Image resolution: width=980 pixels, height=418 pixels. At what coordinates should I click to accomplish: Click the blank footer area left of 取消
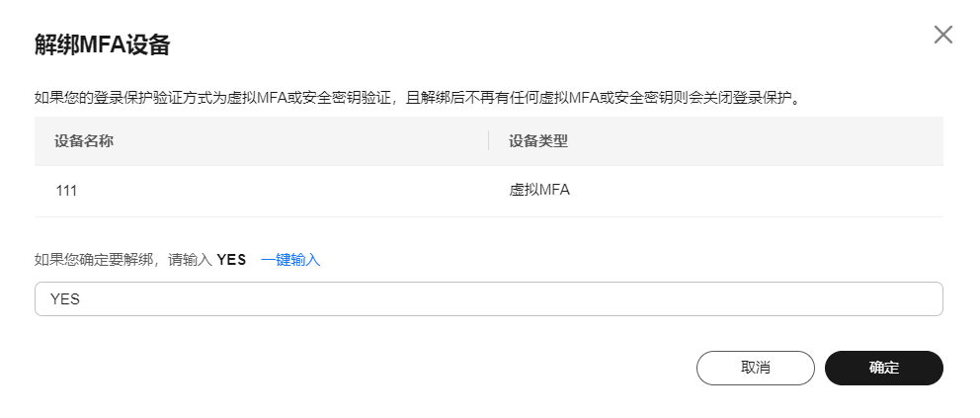(x=395, y=368)
